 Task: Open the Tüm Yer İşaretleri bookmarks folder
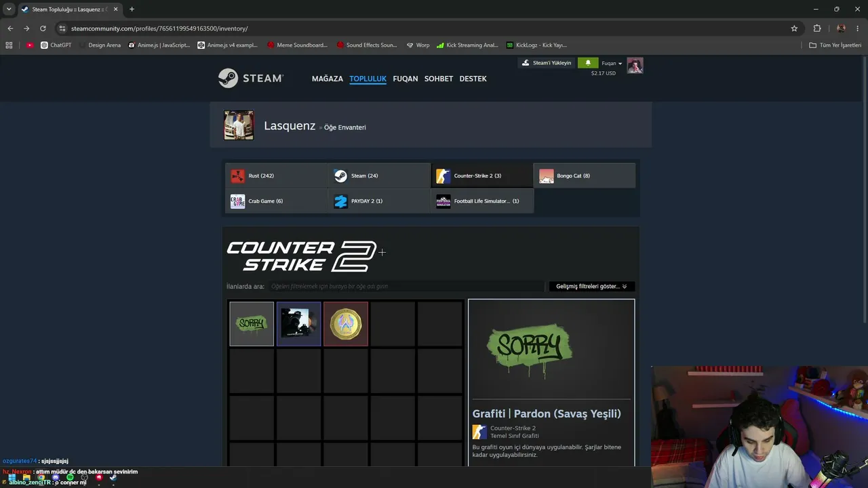(835, 45)
